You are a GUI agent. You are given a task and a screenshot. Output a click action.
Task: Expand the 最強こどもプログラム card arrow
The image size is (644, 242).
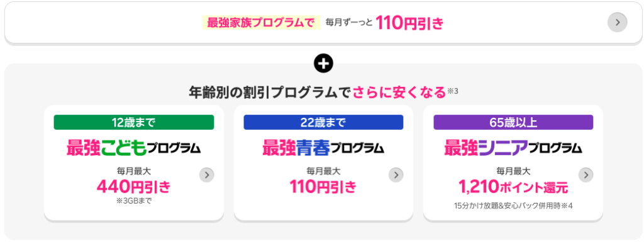coord(206,175)
